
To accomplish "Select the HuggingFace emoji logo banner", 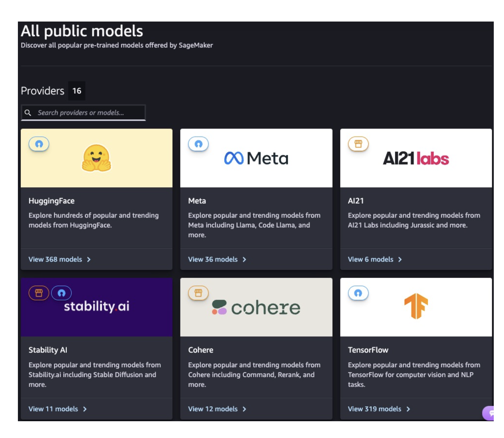I will (96, 158).
